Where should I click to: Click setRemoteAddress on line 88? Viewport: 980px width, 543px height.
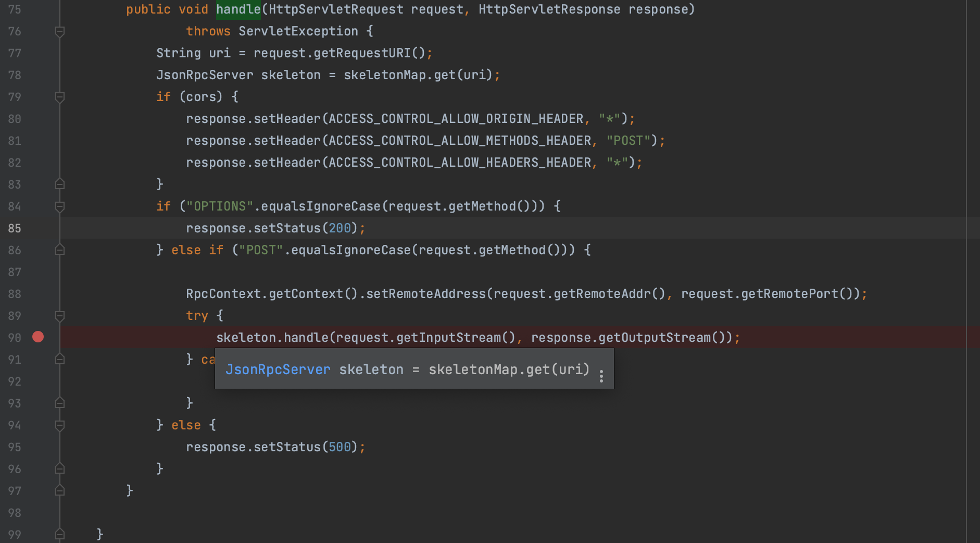426,294
